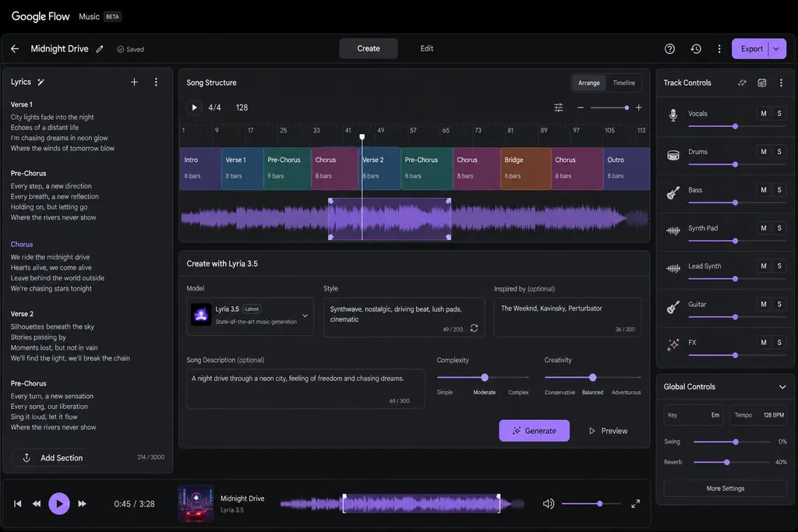
Task: Solo the Guitar track
Action: tap(779, 304)
